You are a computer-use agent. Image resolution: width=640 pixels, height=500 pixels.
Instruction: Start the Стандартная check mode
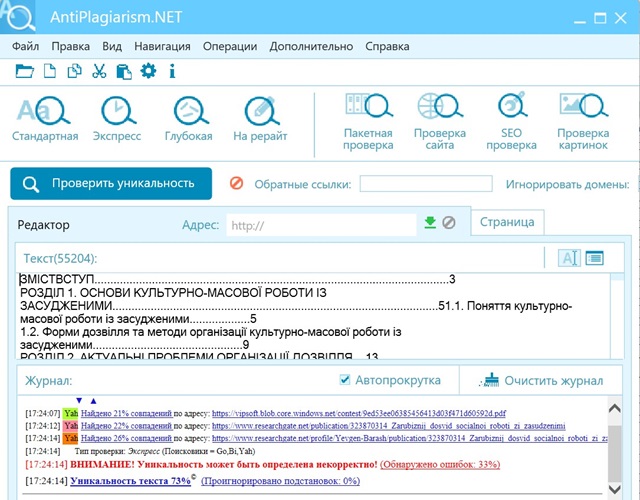(45, 119)
